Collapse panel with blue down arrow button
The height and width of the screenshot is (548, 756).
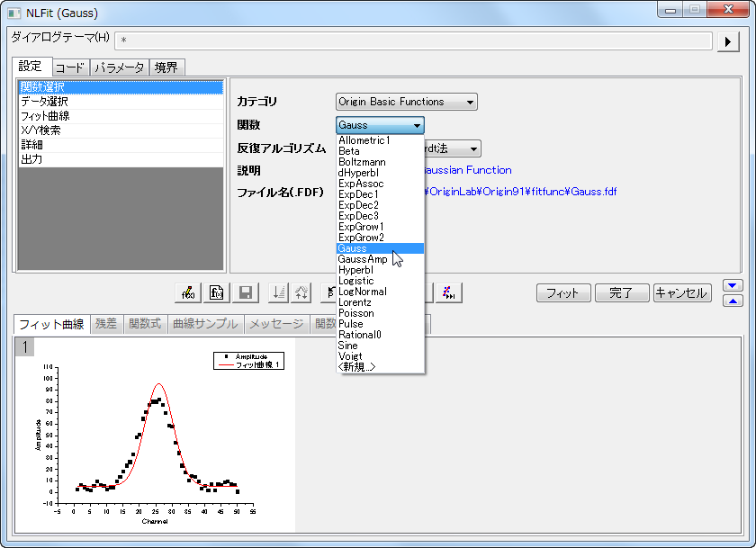[733, 285]
